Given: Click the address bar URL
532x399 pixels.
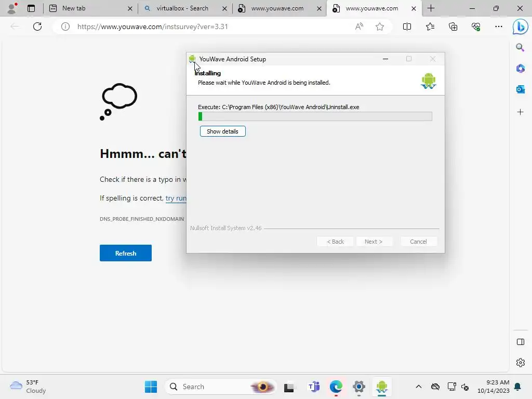Looking at the screenshot, I should click(153, 26).
